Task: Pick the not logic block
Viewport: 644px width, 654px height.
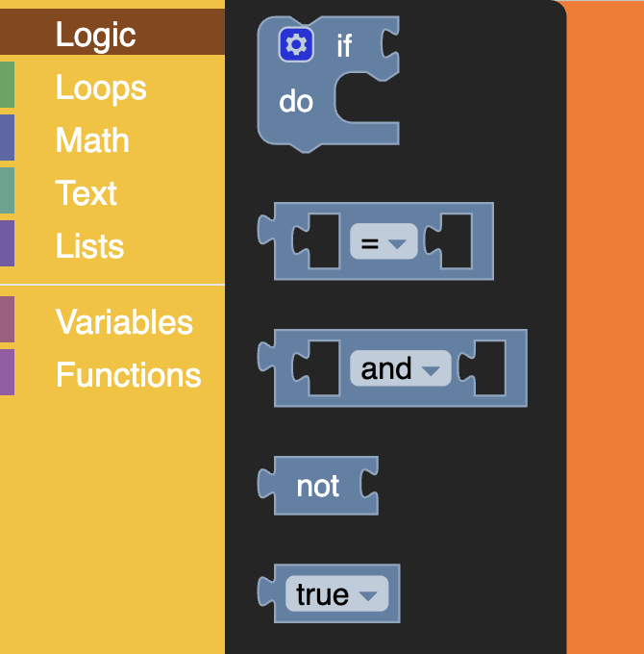Action: point(317,486)
